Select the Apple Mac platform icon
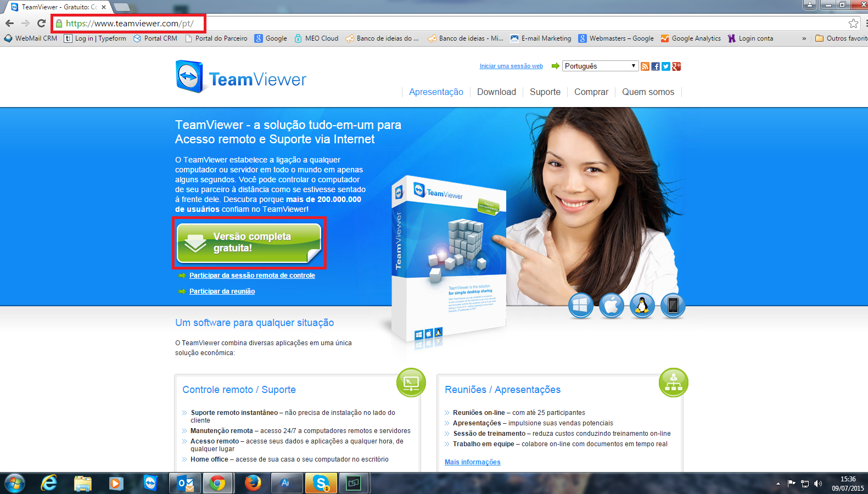Screen dimensions: 868x494 [612, 306]
